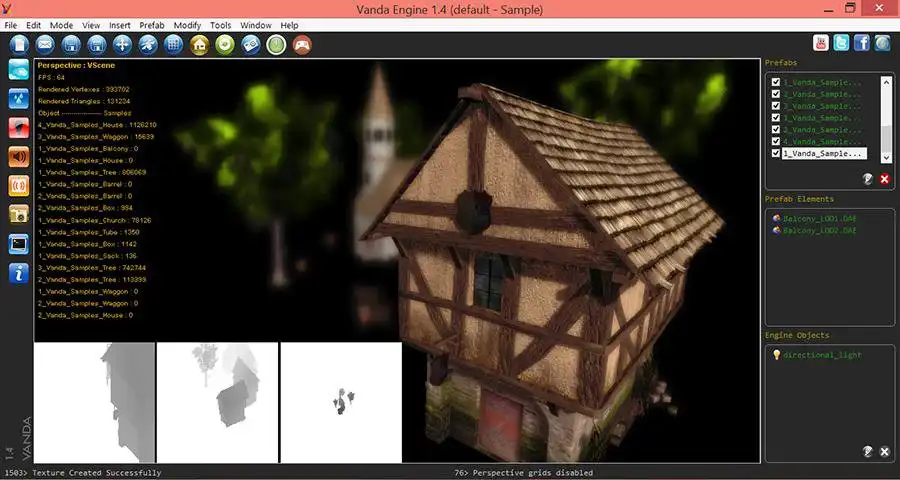Uncheck the highlighted 1_Vanda_Sample prefab checkbox
The width and height of the screenshot is (900, 480).
[776, 153]
